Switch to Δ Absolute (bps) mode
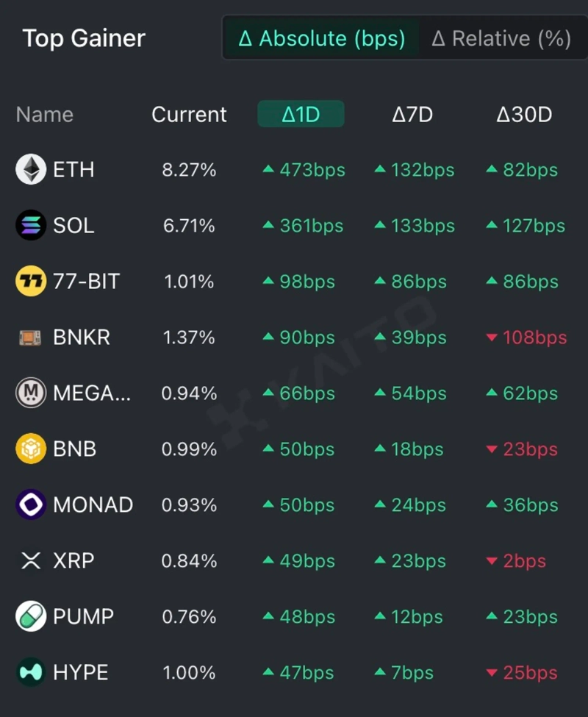The width and height of the screenshot is (588, 717). pyautogui.click(x=322, y=38)
